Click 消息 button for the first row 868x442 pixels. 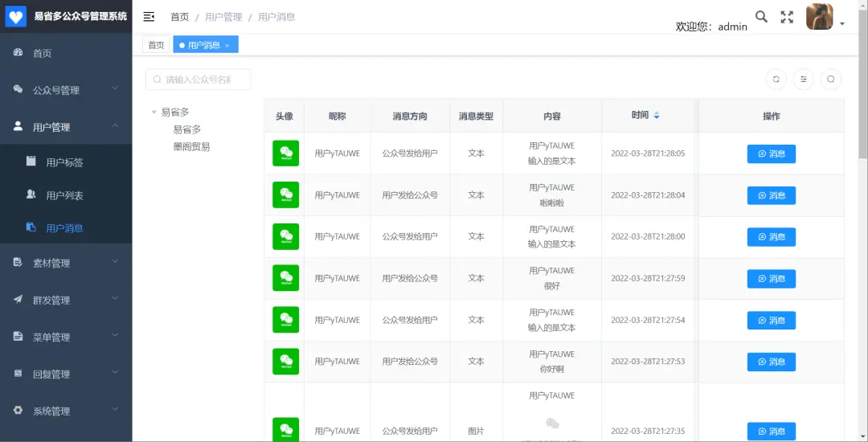pos(771,153)
